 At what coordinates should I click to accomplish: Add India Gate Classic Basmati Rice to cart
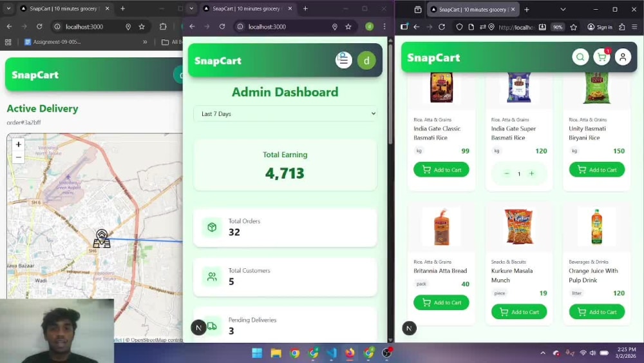coord(441,170)
